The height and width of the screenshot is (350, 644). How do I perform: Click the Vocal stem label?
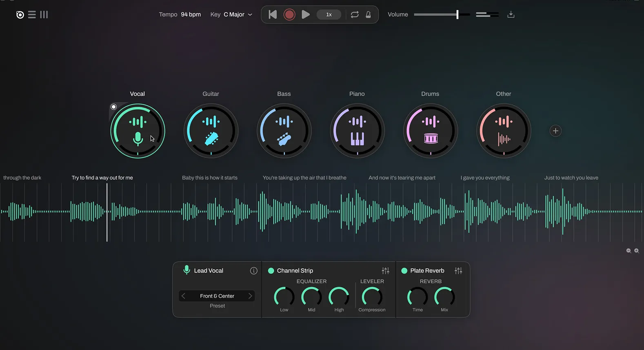click(138, 94)
